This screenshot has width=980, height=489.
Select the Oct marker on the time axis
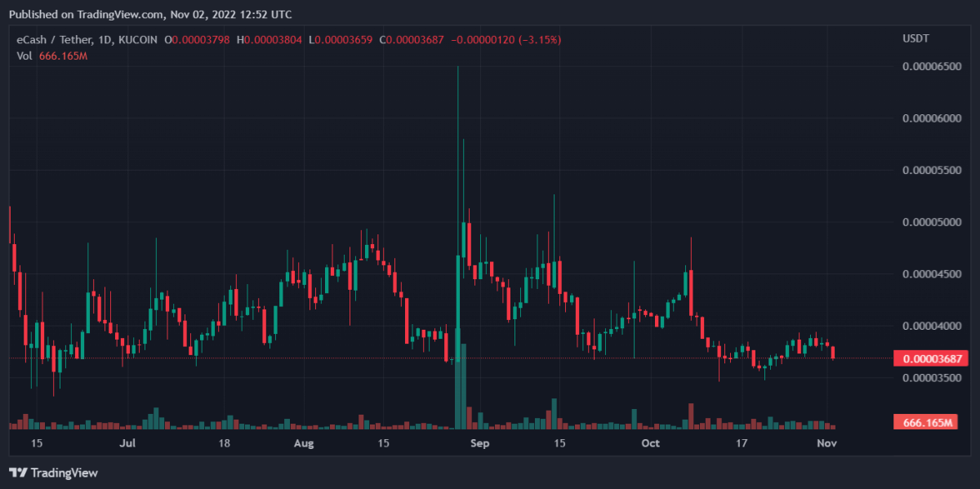650,443
